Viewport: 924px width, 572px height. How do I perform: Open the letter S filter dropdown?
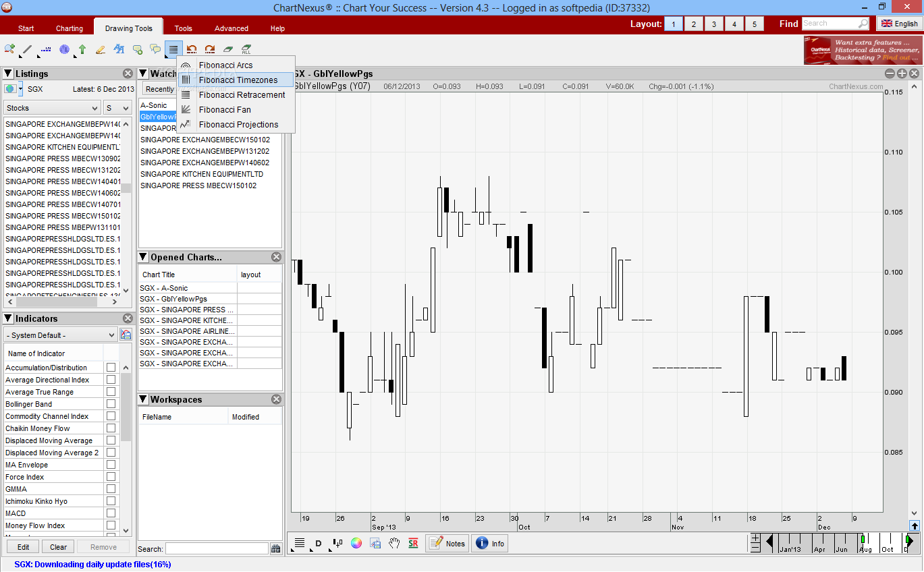tap(117, 108)
